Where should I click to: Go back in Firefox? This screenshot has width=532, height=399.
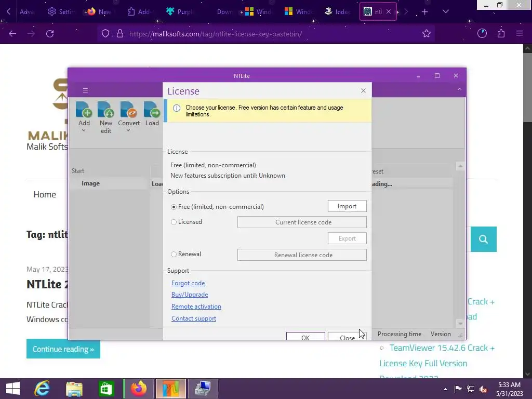pos(12,34)
